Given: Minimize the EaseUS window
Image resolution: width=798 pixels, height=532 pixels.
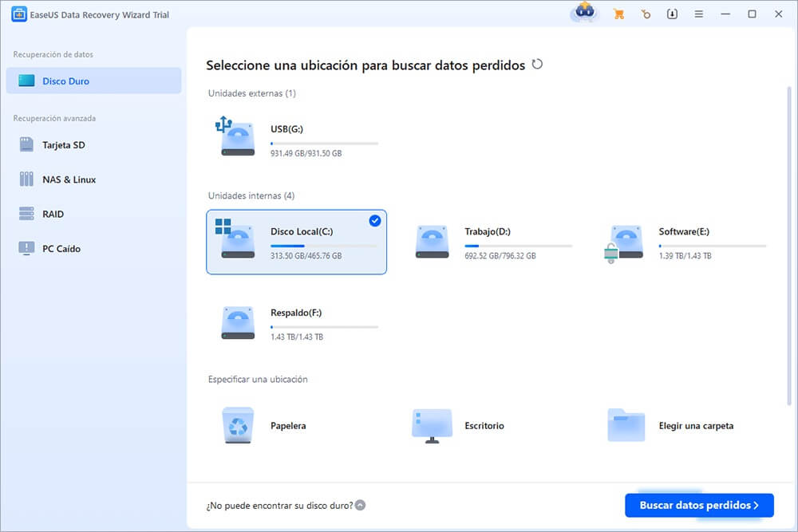Looking at the screenshot, I should 725,14.
